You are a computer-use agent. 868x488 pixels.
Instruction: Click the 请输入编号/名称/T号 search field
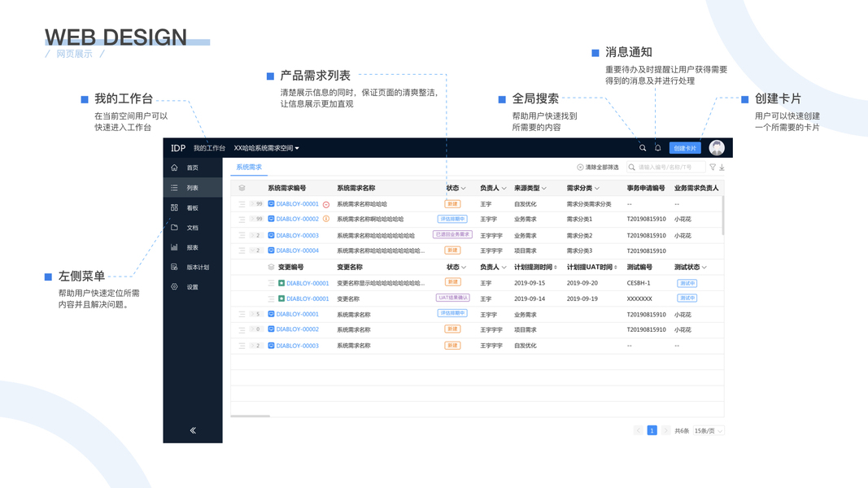[x=666, y=167]
